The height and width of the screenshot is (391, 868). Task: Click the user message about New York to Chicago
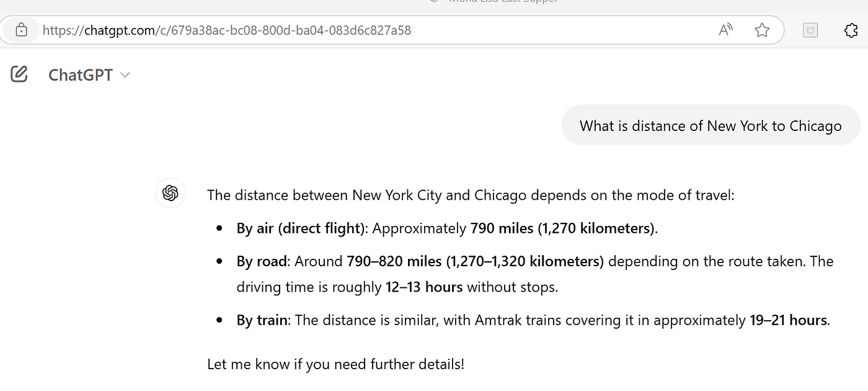coord(711,126)
